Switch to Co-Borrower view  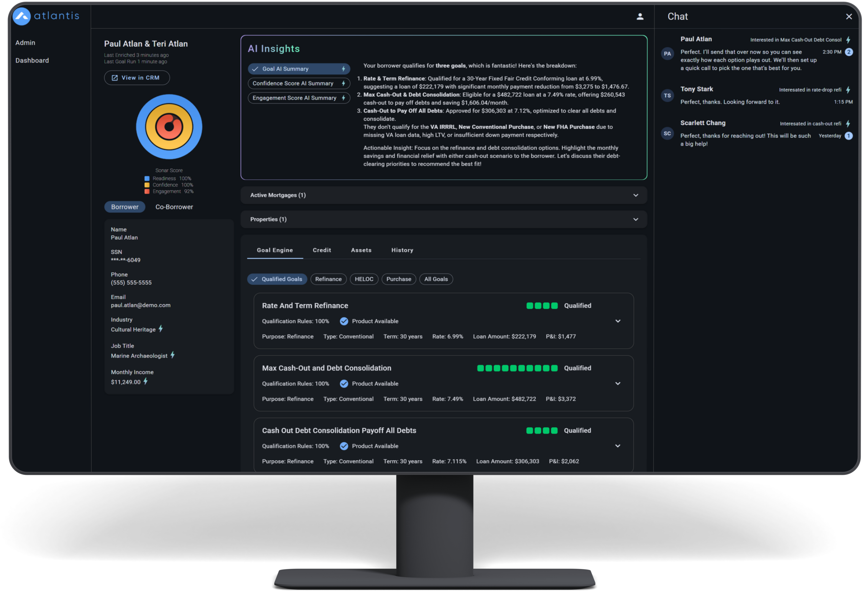(x=174, y=207)
